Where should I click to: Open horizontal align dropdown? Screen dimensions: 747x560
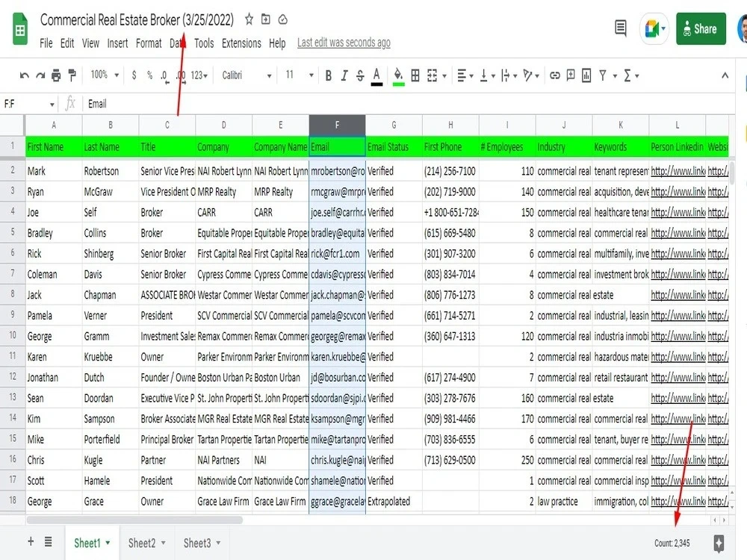pos(465,75)
